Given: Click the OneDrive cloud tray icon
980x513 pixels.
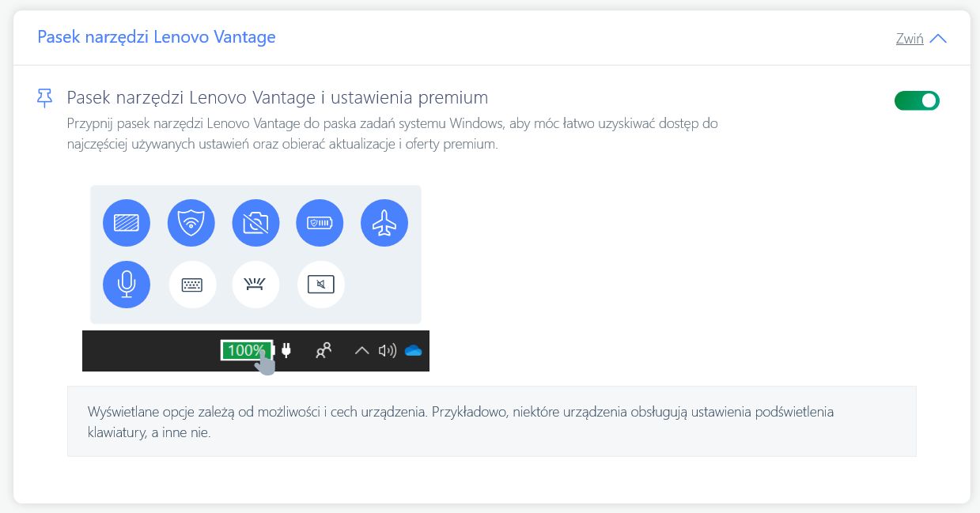Looking at the screenshot, I should (x=413, y=350).
